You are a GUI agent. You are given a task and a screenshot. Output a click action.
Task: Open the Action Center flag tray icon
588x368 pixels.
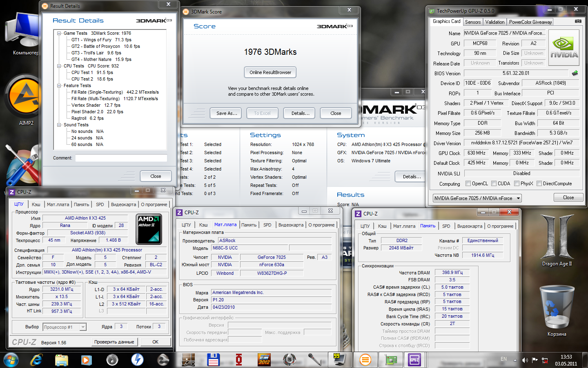(535, 360)
